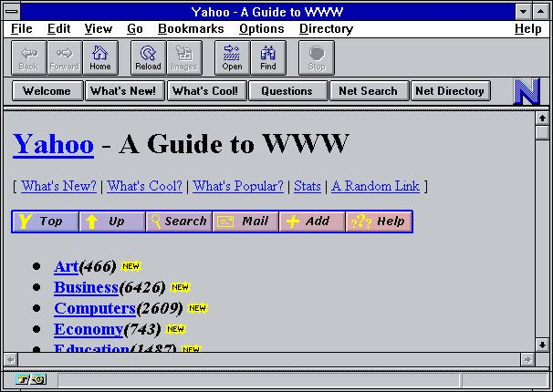Click the horizontal scrollbar right arrow
The width and height of the screenshot is (553, 392).
coord(527,359)
